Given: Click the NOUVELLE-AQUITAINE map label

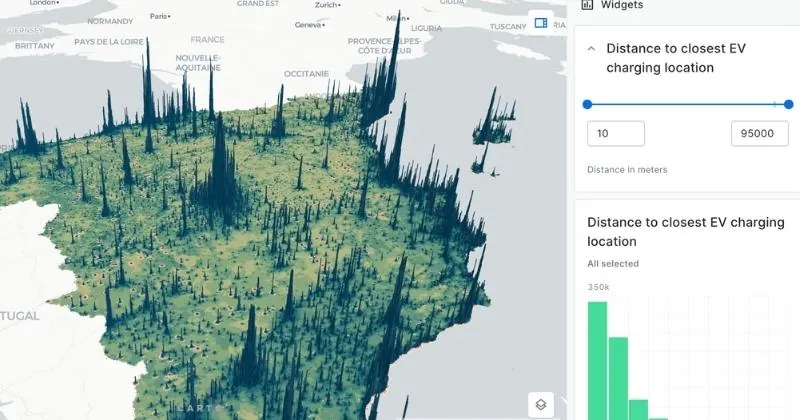Looking at the screenshot, I should 198,63.
